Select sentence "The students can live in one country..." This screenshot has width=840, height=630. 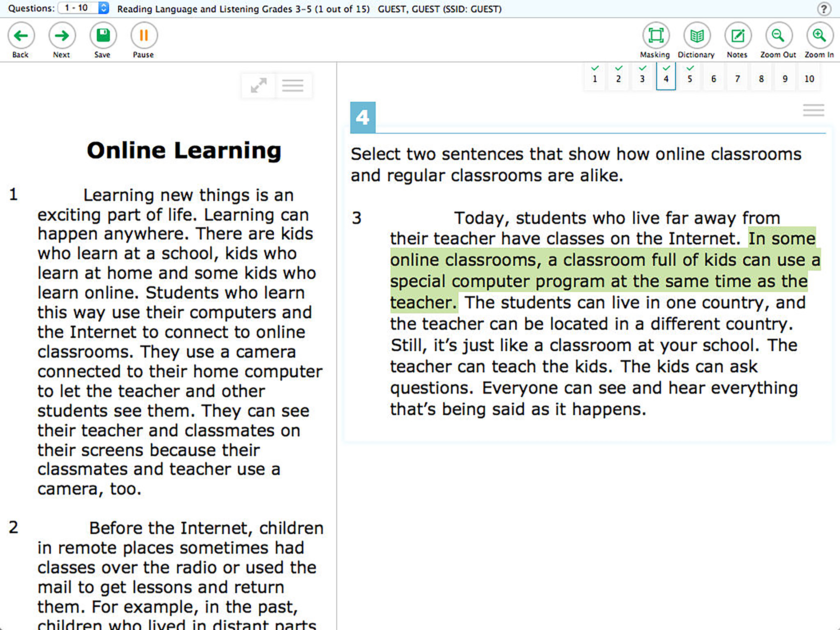pos(598,313)
